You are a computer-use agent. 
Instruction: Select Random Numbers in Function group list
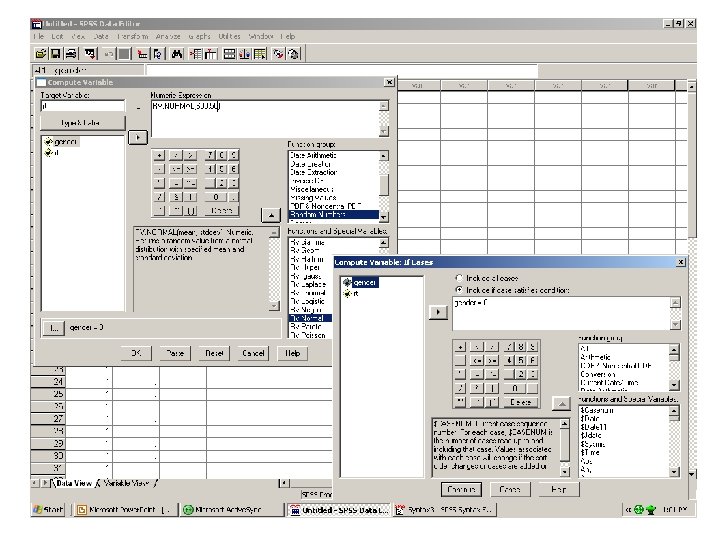click(333, 214)
